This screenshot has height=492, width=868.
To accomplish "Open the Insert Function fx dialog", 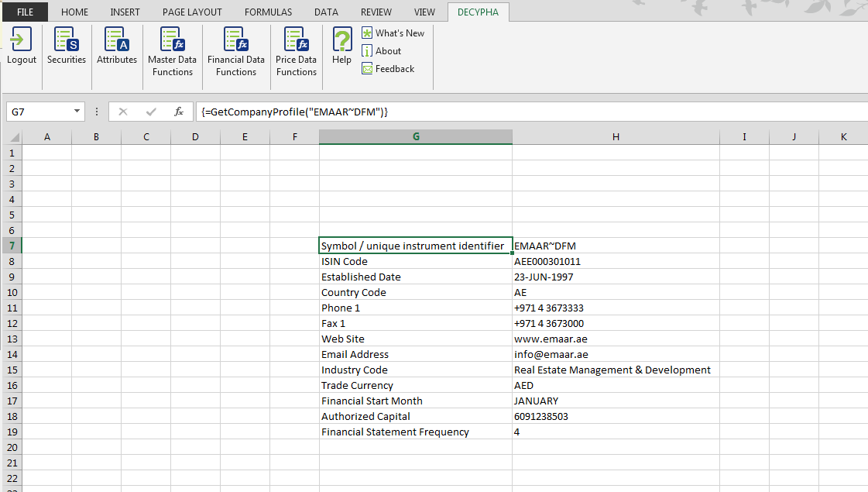I will [x=179, y=112].
